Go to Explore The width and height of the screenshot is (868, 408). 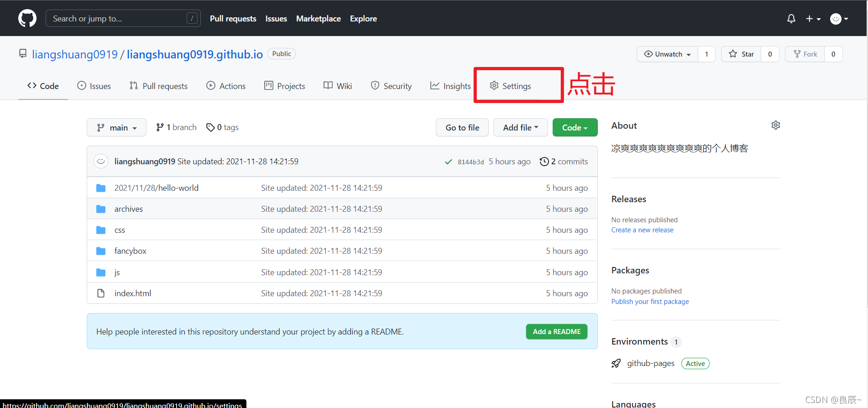click(363, 19)
